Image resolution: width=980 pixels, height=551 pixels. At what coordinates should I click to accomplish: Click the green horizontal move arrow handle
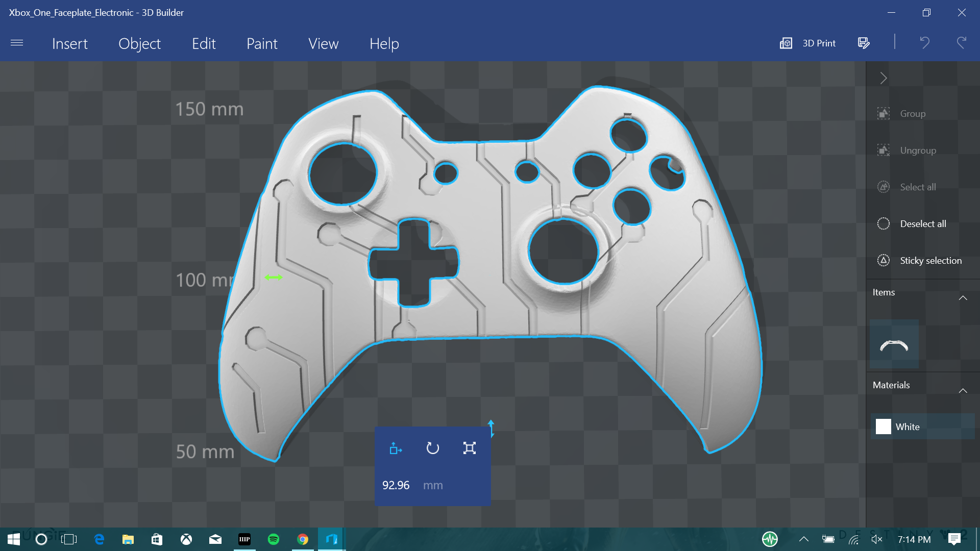[x=274, y=277]
